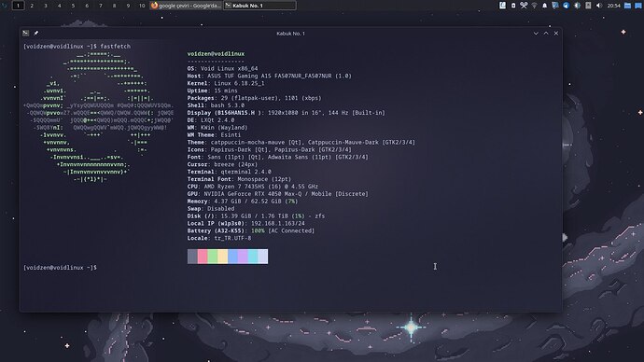
Task: Open the clipboard manager tray icon
Action: (513, 6)
